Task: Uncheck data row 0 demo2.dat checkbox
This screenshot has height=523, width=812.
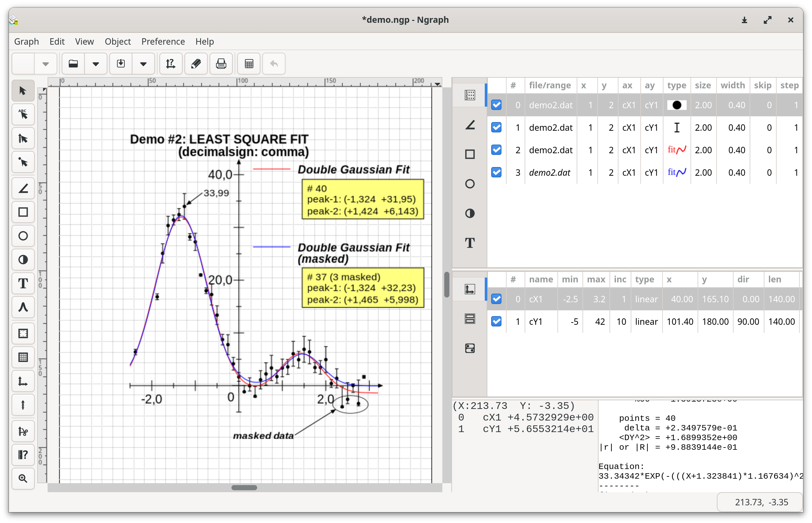Action: coord(496,105)
